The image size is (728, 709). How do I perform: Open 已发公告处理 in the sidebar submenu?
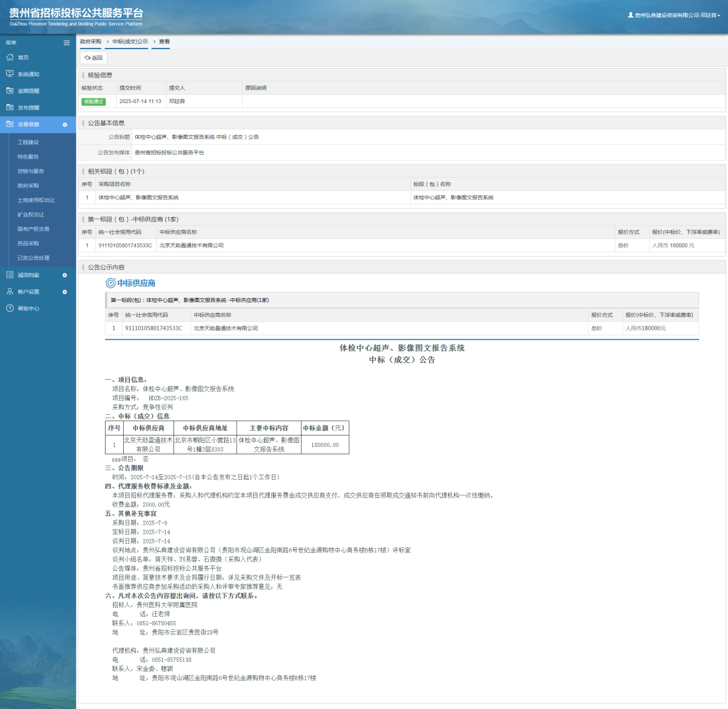33,258
